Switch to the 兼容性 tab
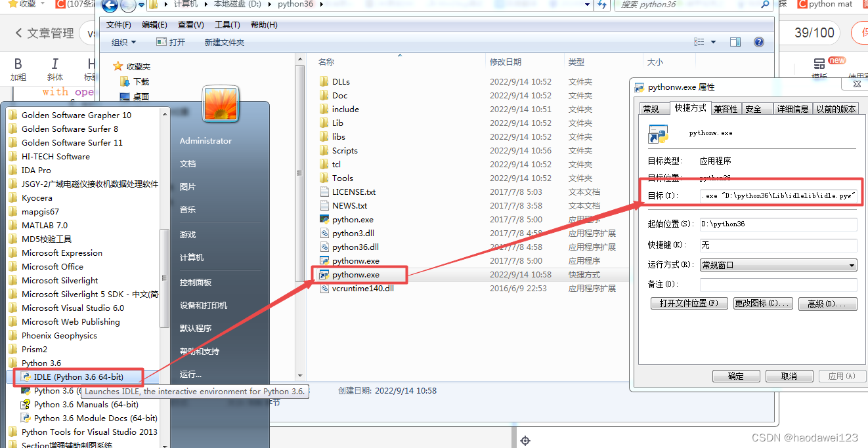Screen dimensions: 868x448 click(726, 109)
